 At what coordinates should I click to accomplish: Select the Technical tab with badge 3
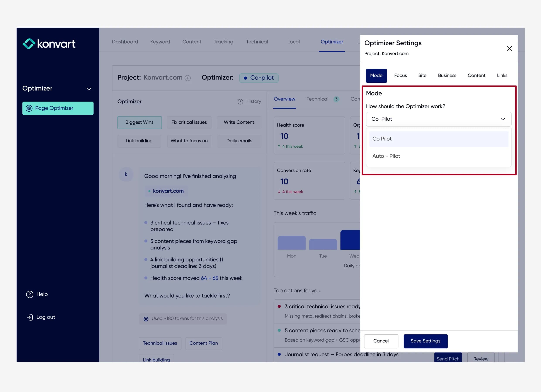coord(323,99)
